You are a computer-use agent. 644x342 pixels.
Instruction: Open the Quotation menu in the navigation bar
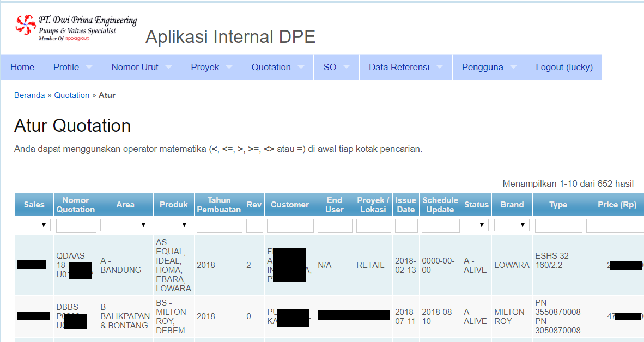pyautogui.click(x=278, y=68)
